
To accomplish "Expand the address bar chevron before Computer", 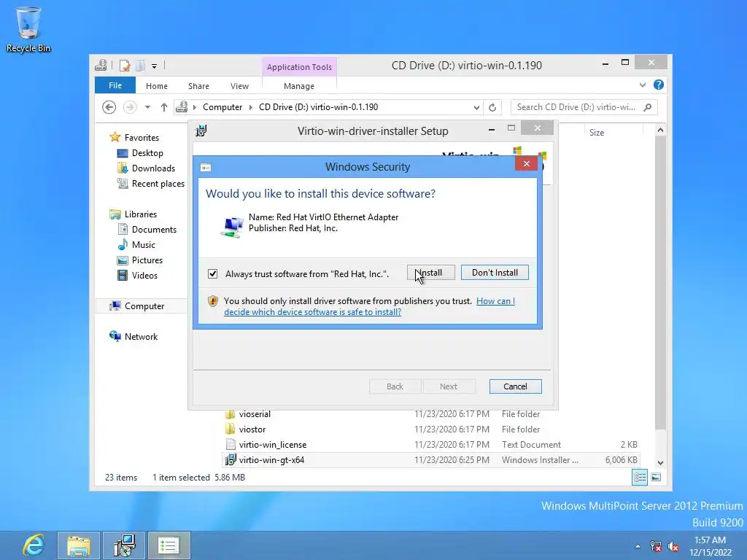I will (194, 107).
